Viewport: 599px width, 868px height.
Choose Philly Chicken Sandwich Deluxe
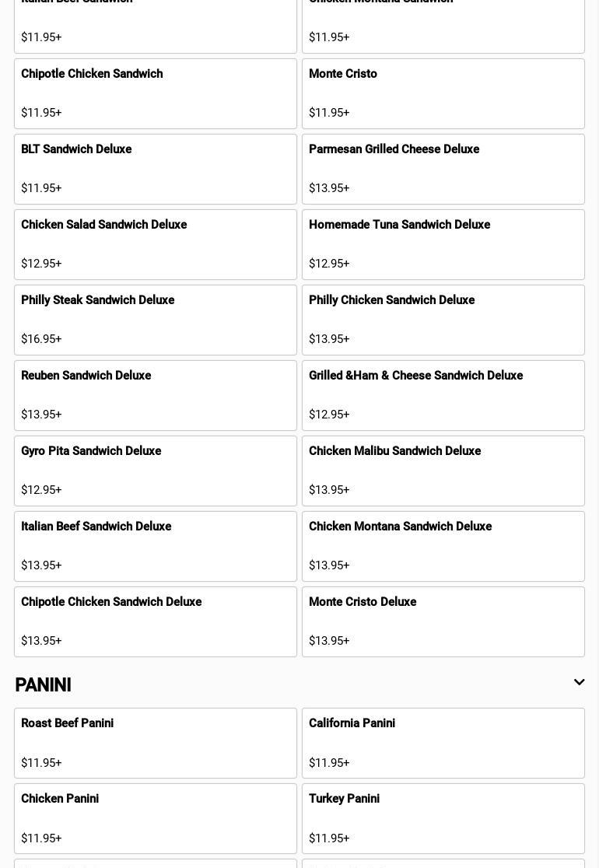(443, 320)
